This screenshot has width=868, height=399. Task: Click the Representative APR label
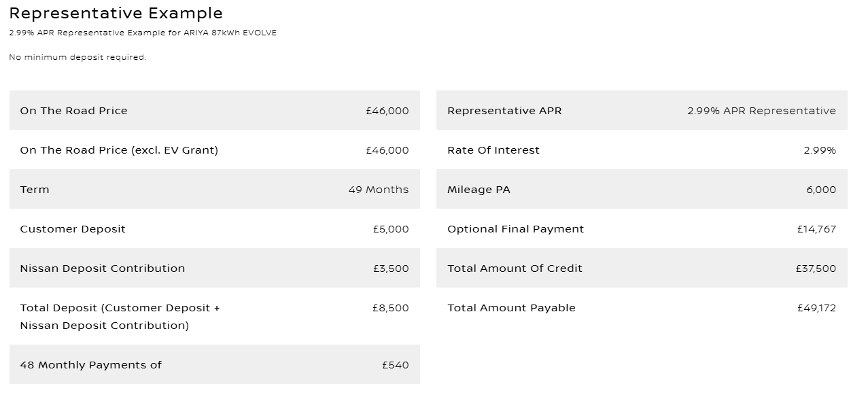click(x=504, y=111)
